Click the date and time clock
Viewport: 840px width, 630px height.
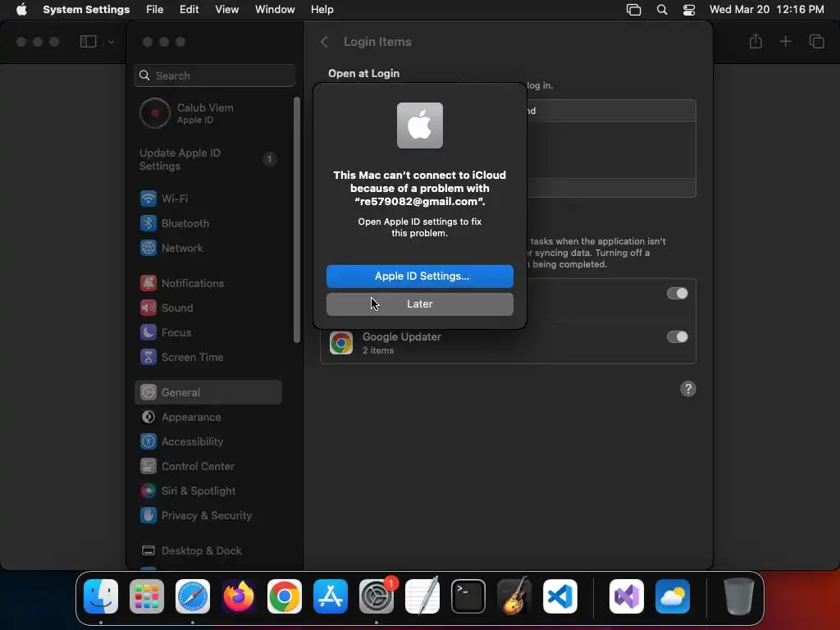click(x=766, y=10)
